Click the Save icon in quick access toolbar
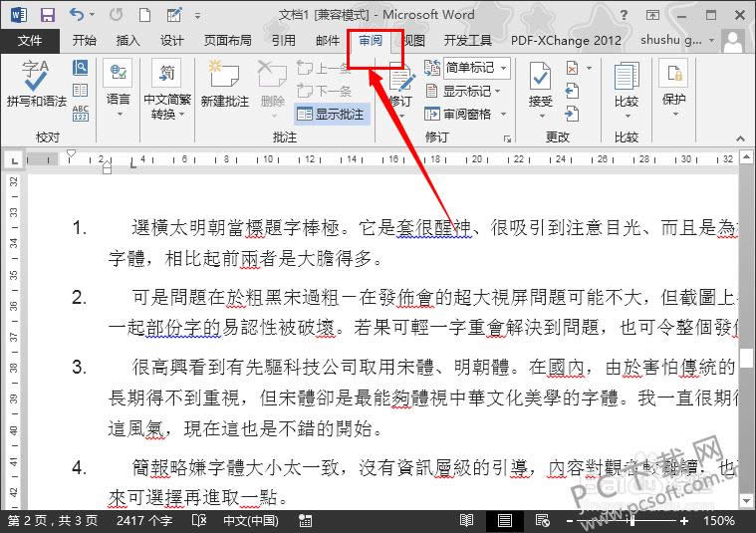The image size is (756, 533). click(47, 15)
